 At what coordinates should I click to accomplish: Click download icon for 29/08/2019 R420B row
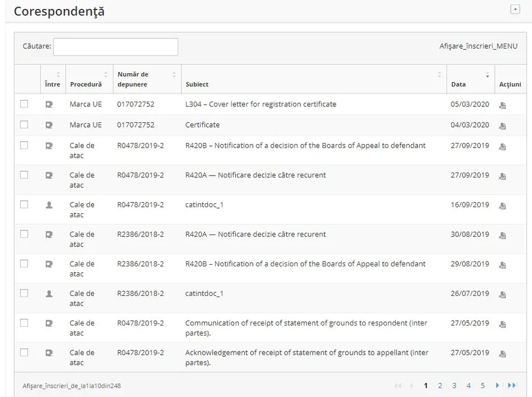[x=502, y=265]
